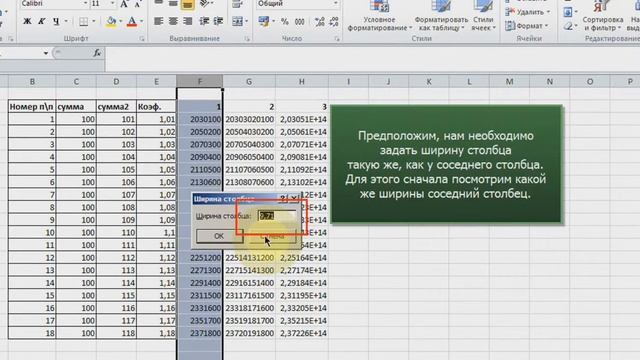
Task: Click the Clear eraser icon
Action: tap(568, 26)
